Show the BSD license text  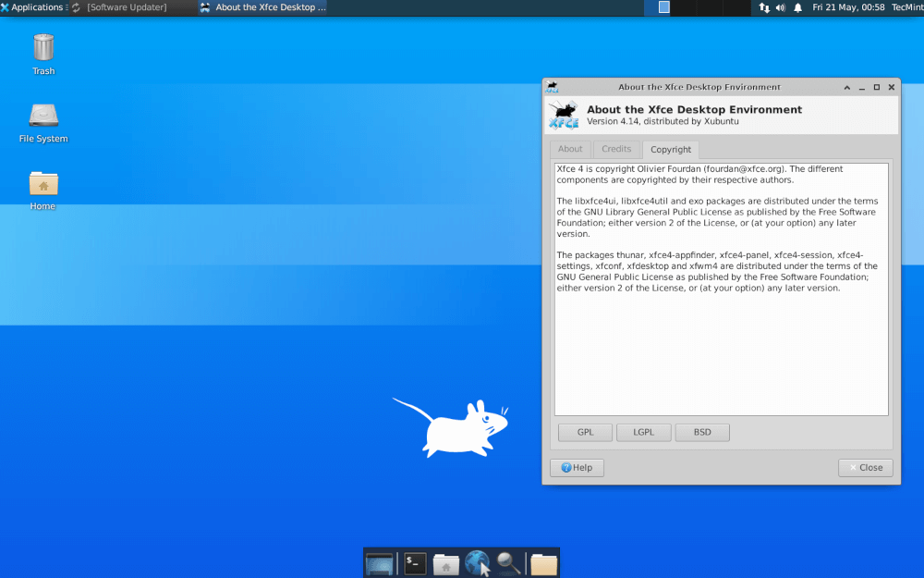(x=702, y=432)
